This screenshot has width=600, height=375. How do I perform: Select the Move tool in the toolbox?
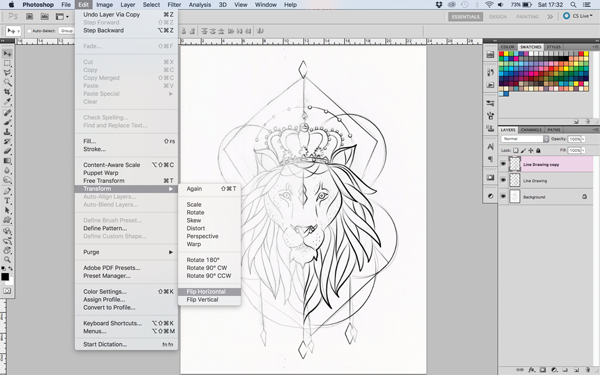[x=7, y=54]
